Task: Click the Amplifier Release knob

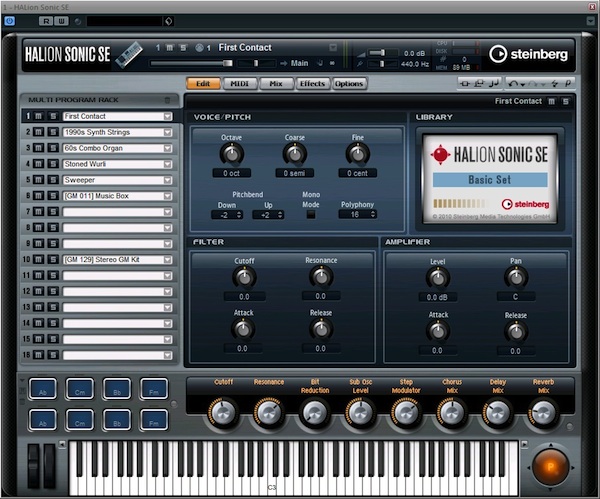Action: (x=516, y=332)
